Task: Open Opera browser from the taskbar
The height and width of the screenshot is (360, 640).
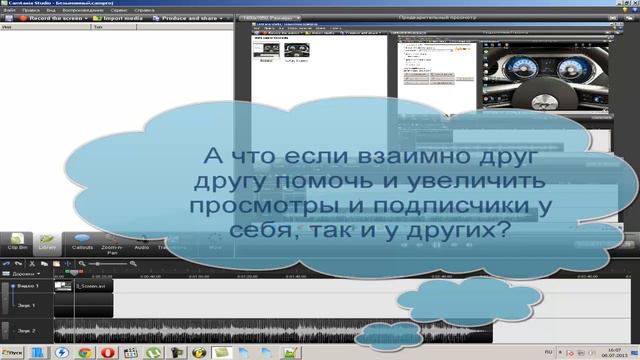Action: (108, 352)
